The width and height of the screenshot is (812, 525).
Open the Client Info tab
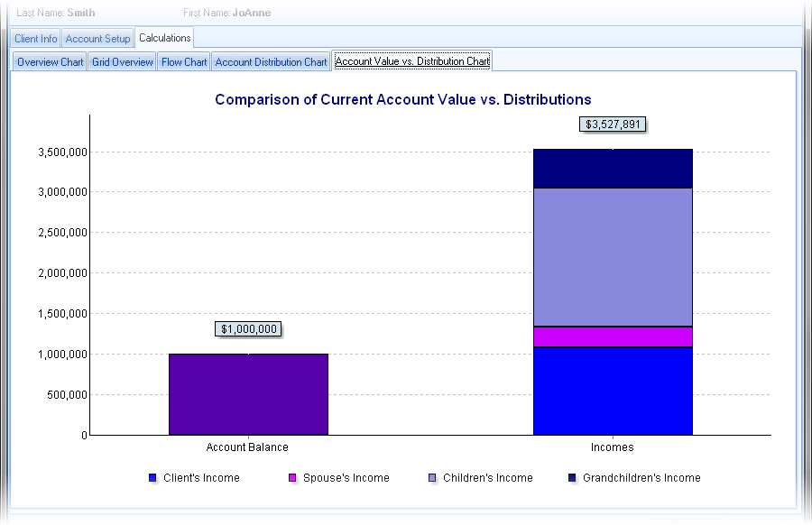36,39
